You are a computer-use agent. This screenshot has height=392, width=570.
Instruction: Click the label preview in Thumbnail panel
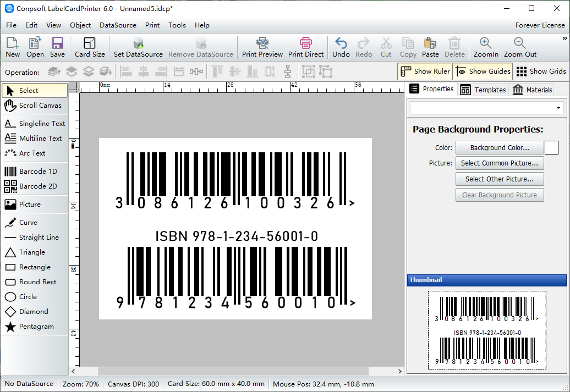pos(487,330)
